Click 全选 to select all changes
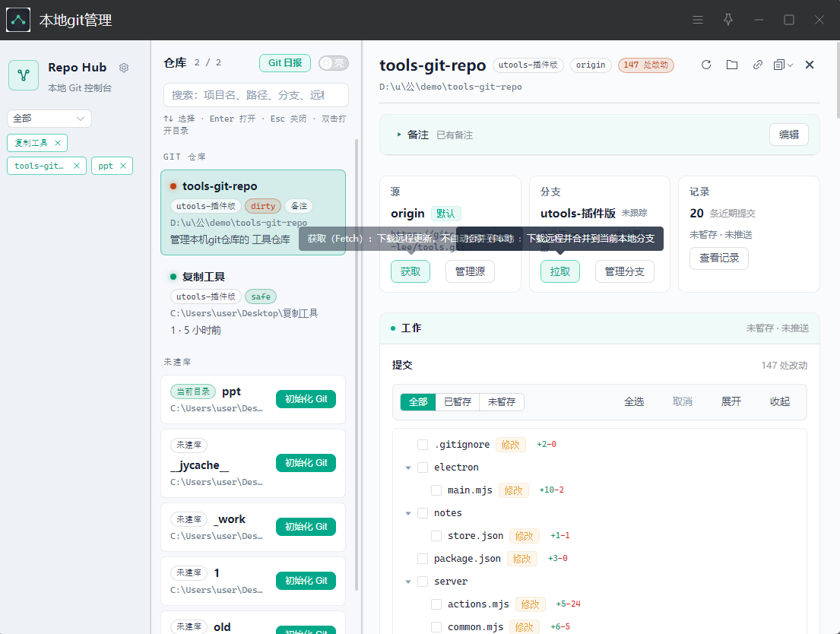This screenshot has width=840, height=634. pyautogui.click(x=634, y=402)
